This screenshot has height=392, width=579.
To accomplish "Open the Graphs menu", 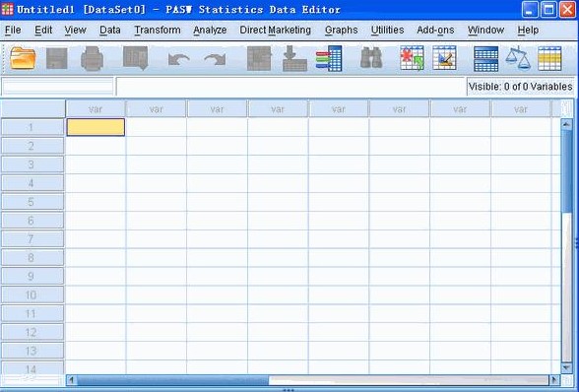I will pyautogui.click(x=341, y=30).
